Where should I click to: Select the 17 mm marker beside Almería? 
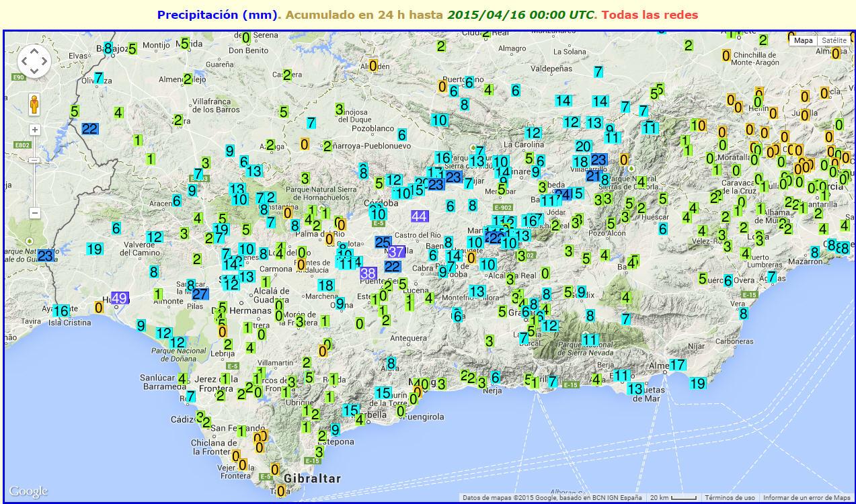677,365
